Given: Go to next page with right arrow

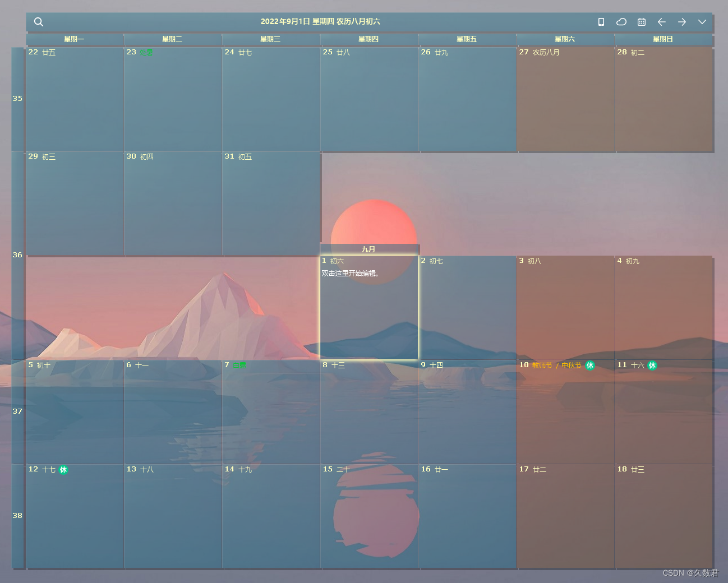Looking at the screenshot, I should pyautogui.click(x=682, y=22).
